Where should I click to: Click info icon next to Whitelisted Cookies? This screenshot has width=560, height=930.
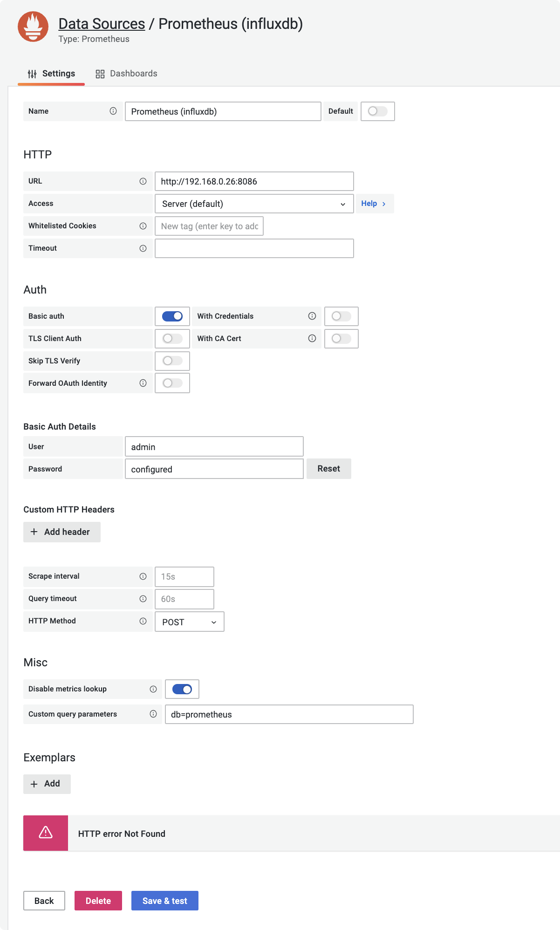click(x=143, y=226)
